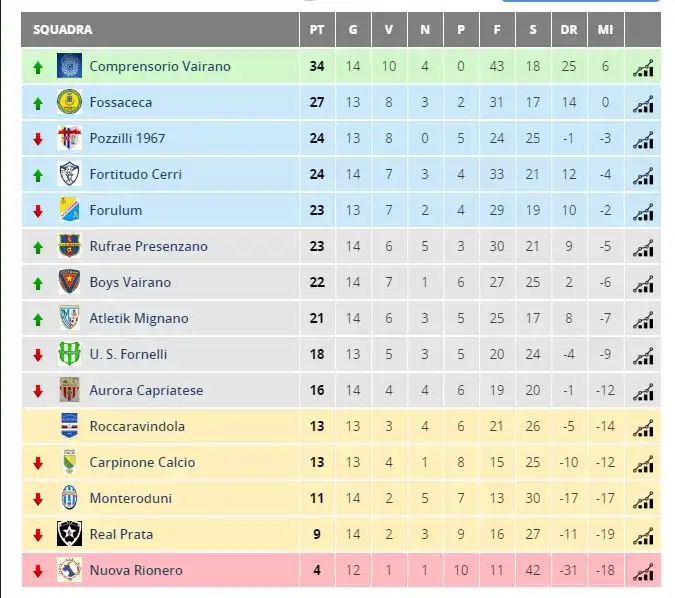This screenshot has height=598, width=675.
Task: Open the Atletik Mignano team link
Action: (x=139, y=318)
